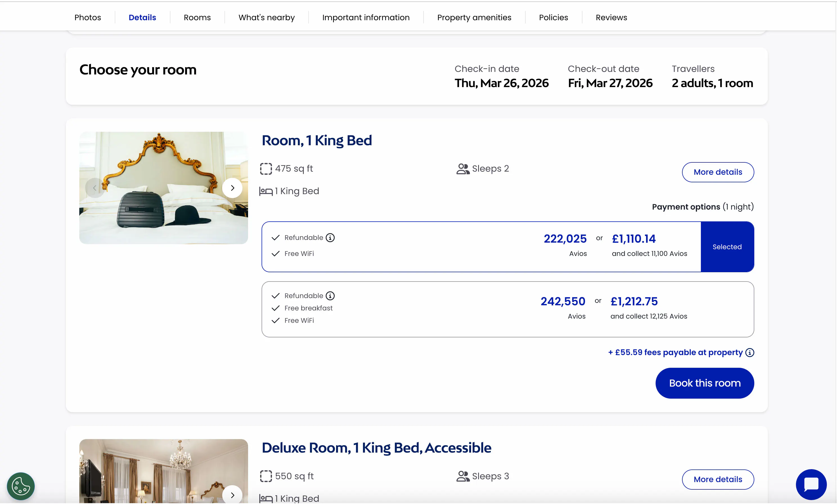This screenshot has height=504, width=837.
Task: Click the £55.59 fees payable at property link
Action: coord(675,353)
